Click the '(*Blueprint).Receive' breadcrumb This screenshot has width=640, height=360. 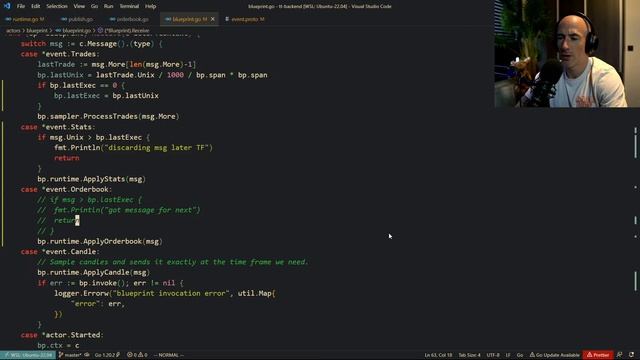click(x=127, y=31)
